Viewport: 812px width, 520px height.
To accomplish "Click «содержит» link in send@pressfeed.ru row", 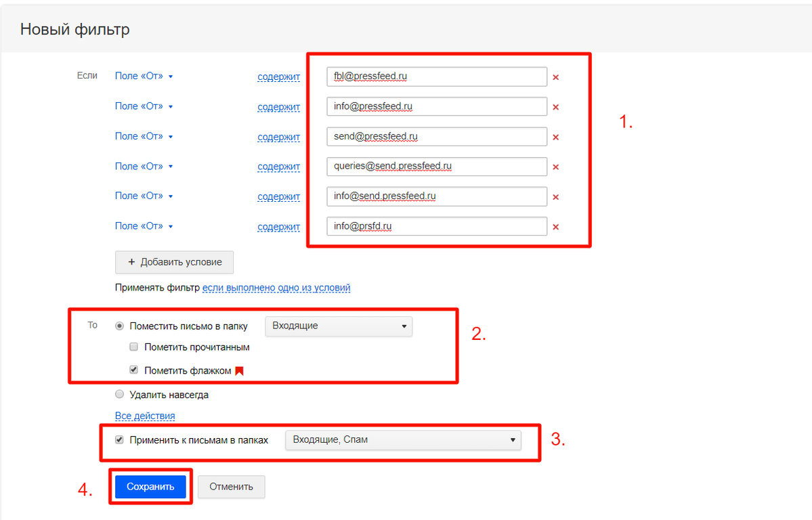I will [278, 137].
